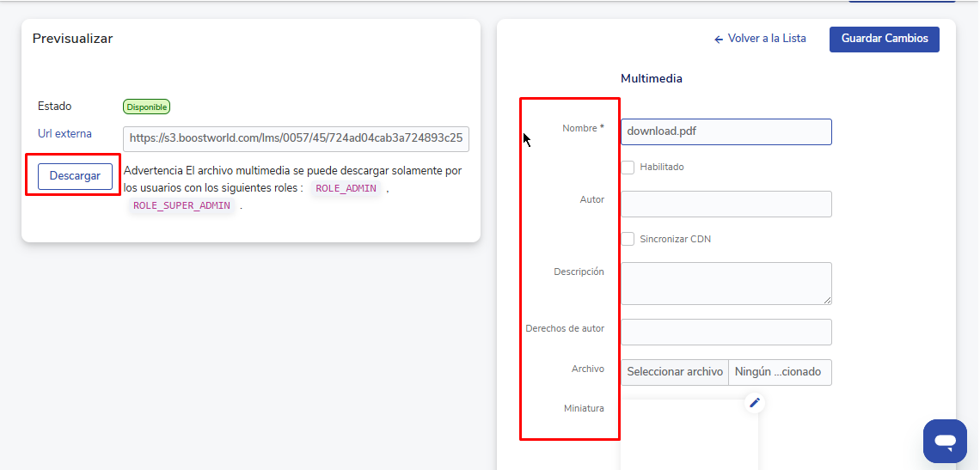Click the ROLE_SUPER_ADMIN role tag
Screen dimensions: 980x470
tap(181, 206)
